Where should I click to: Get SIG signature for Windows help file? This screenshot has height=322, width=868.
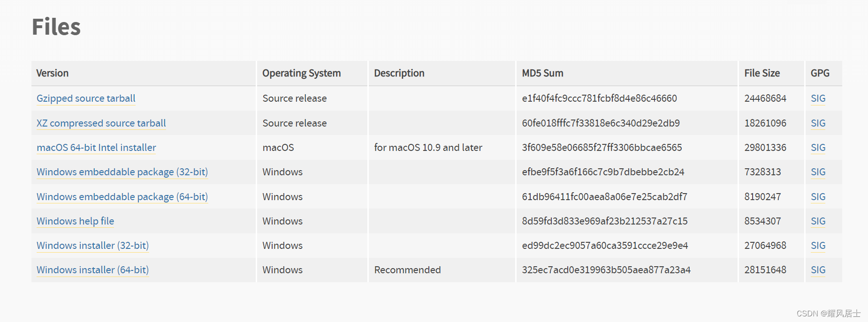tap(818, 221)
